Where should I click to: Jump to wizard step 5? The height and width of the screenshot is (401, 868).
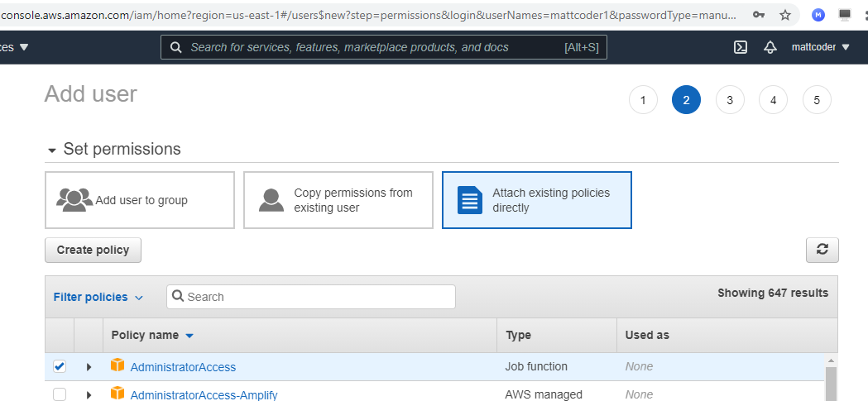(817, 100)
